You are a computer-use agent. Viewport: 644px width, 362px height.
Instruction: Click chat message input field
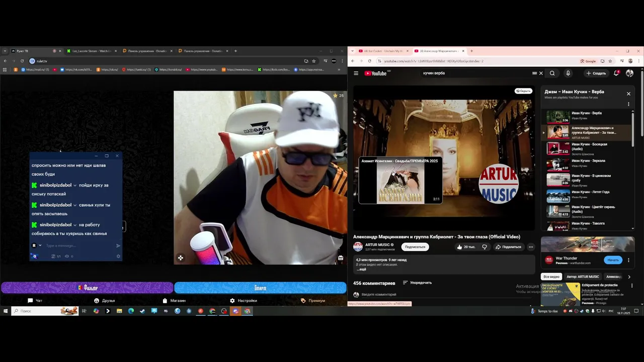click(79, 246)
